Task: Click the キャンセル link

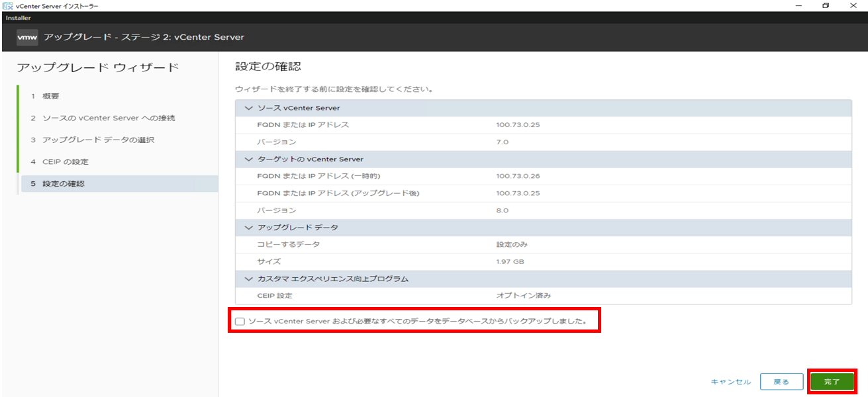Action: 731,382
